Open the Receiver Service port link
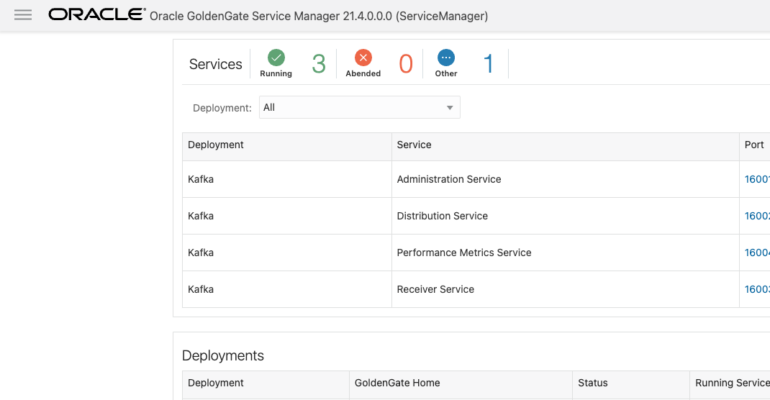The width and height of the screenshot is (770, 400). point(757,289)
